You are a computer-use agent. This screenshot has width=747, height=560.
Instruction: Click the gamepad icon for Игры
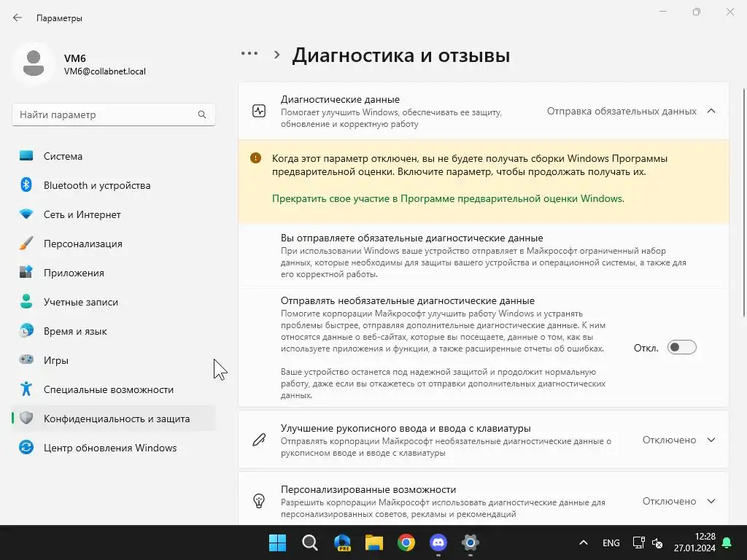26,359
